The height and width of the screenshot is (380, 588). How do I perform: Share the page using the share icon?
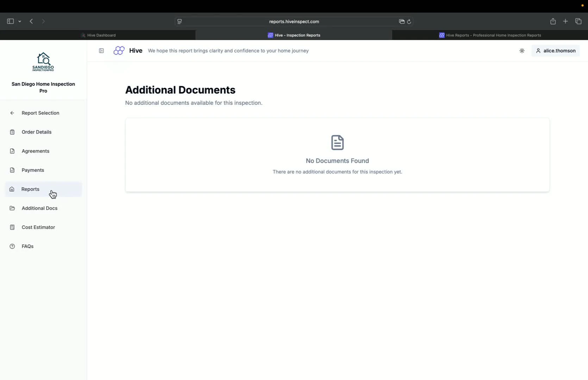coord(553,21)
